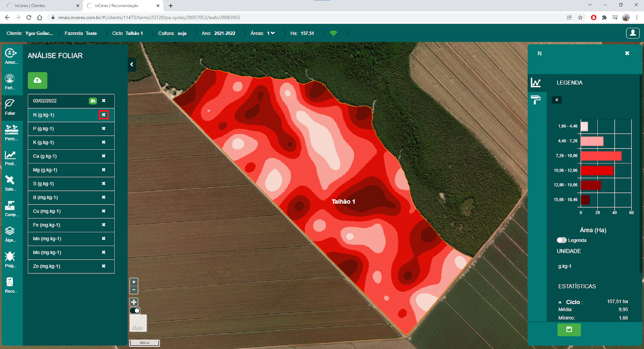
Task: Click the 15,66 - 18,46 legend color bar
Action: coord(585,200)
